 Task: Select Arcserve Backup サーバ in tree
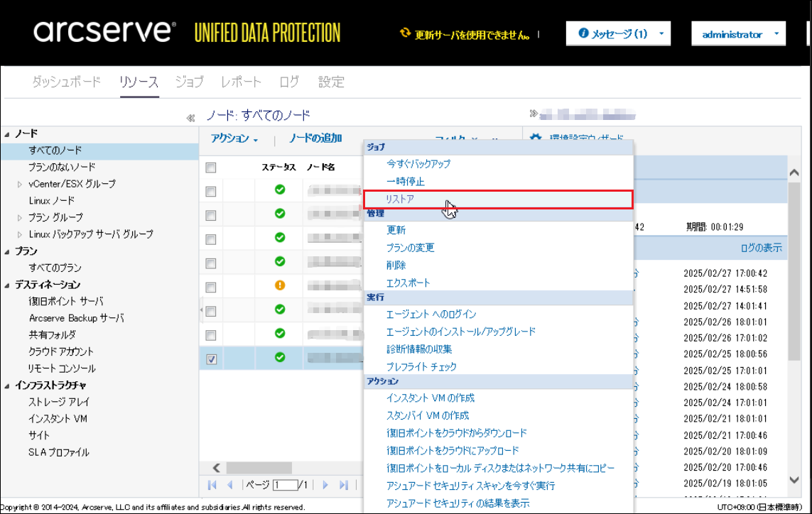[76, 318]
